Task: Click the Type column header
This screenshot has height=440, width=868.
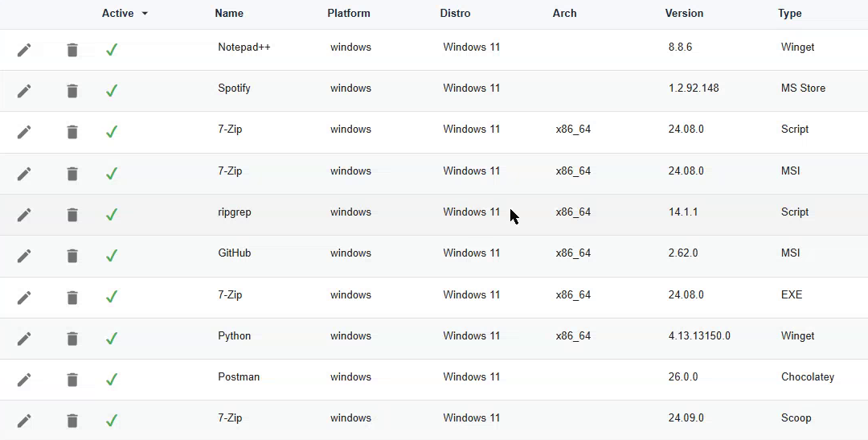Action: click(x=789, y=14)
